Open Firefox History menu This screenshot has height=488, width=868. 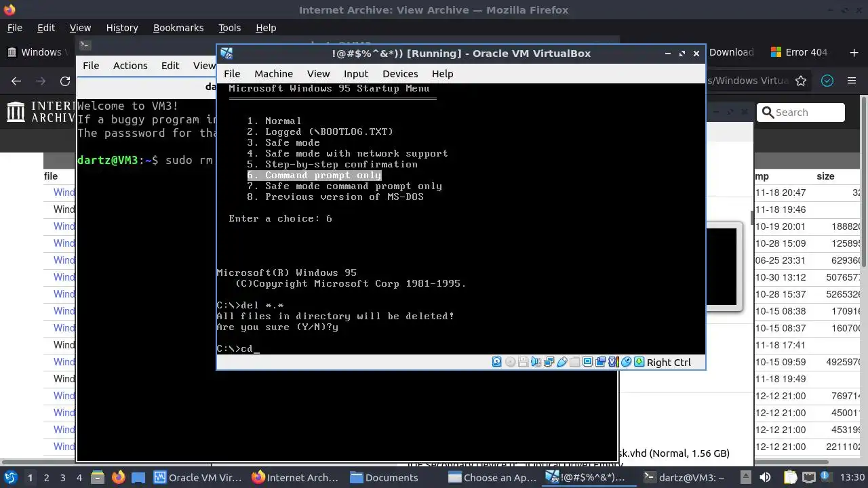click(122, 28)
